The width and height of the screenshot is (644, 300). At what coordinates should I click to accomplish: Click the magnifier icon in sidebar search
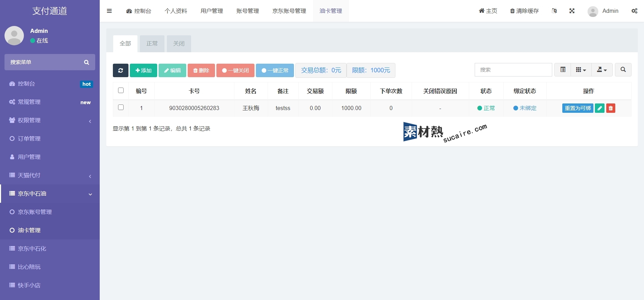(87, 62)
